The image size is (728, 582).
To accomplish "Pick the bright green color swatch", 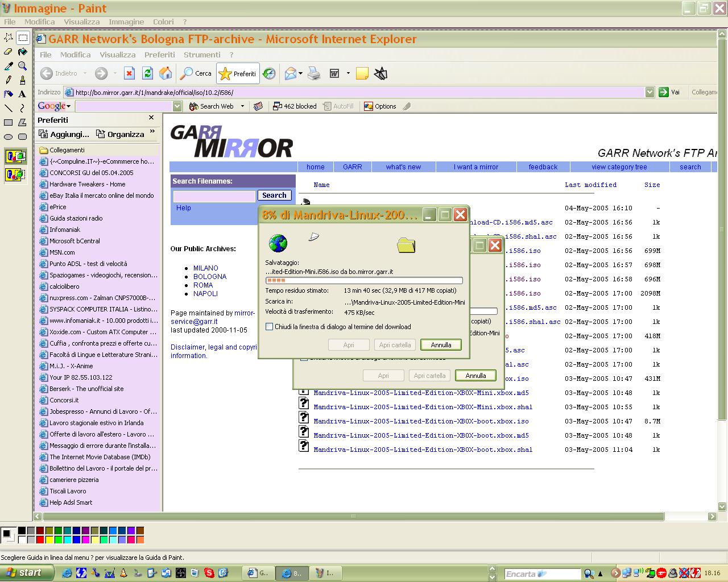I will pyautogui.click(x=59, y=539).
